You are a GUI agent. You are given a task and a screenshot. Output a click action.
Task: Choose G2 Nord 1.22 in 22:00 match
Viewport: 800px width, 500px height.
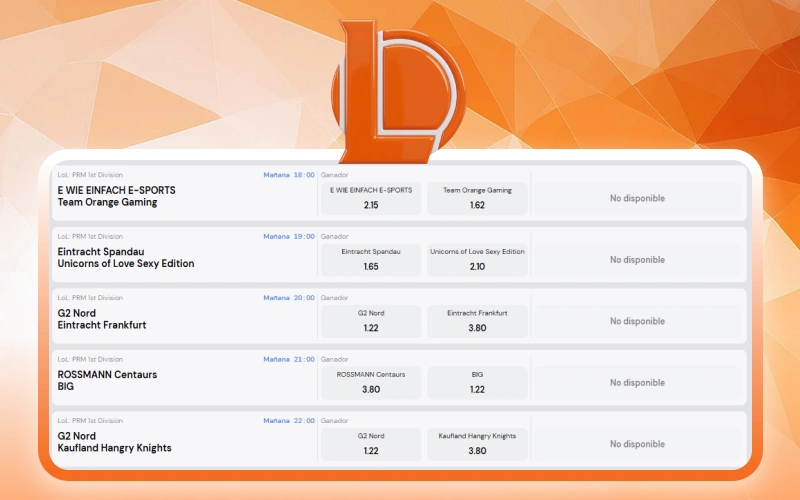[371, 444]
